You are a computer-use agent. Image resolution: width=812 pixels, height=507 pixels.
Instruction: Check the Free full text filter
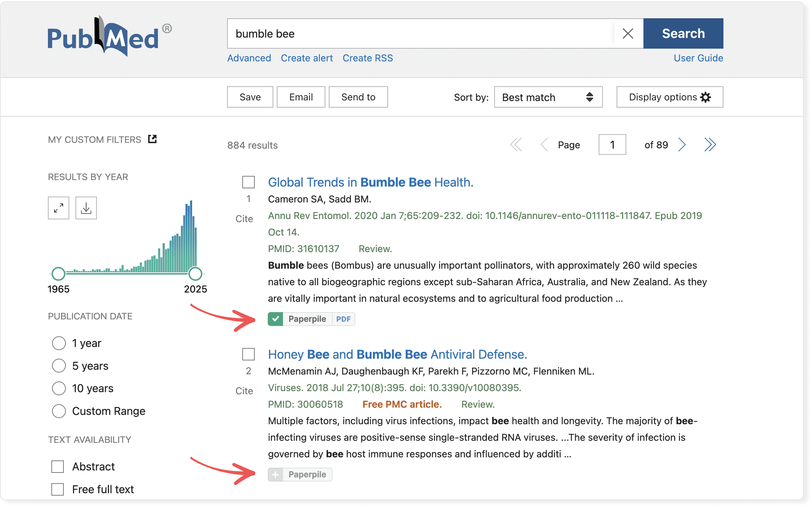pyautogui.click(x=58, y=489)
